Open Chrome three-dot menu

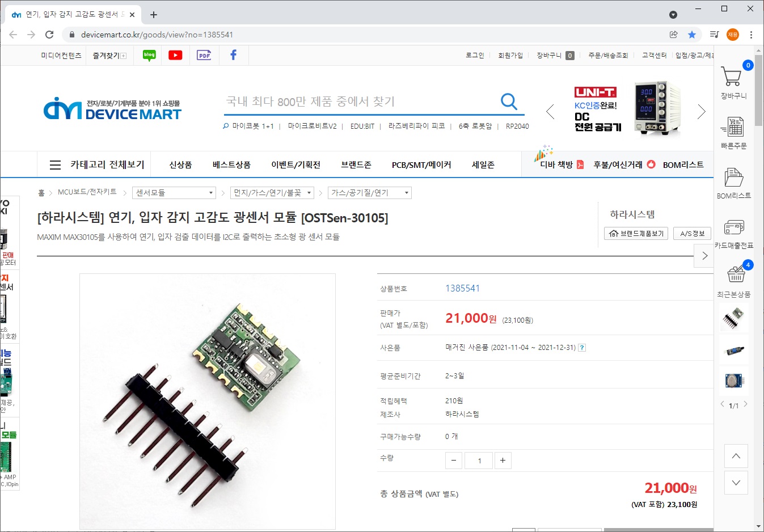coord(751,35)
